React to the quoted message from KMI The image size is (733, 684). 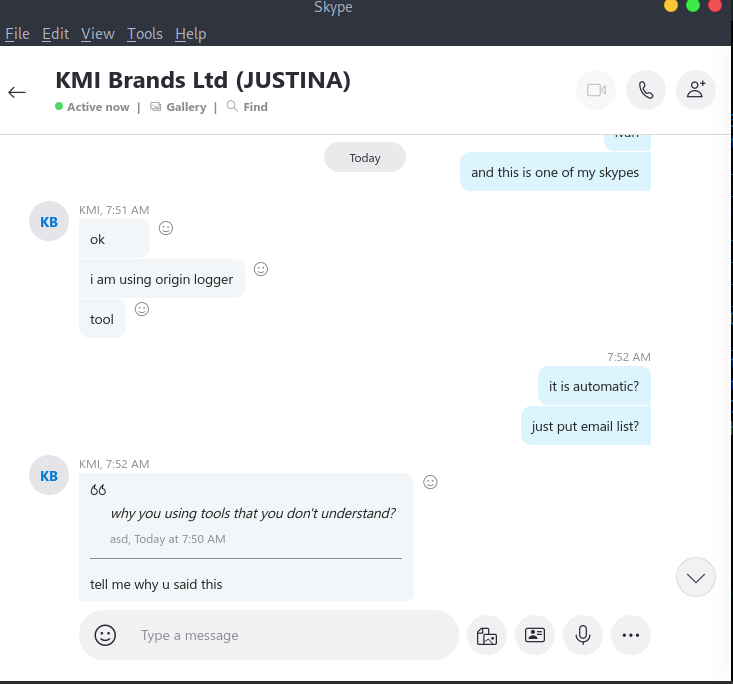coord(431,482)
